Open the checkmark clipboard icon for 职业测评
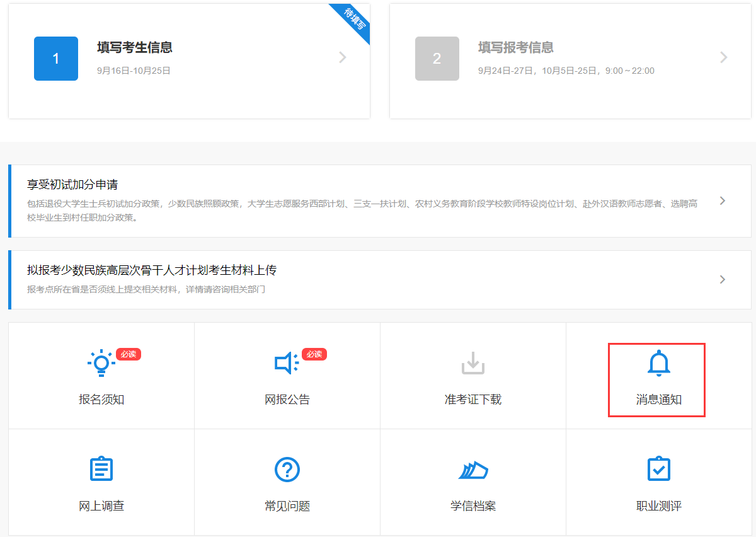This screenshot has width=756, height=537. (658, 469)
